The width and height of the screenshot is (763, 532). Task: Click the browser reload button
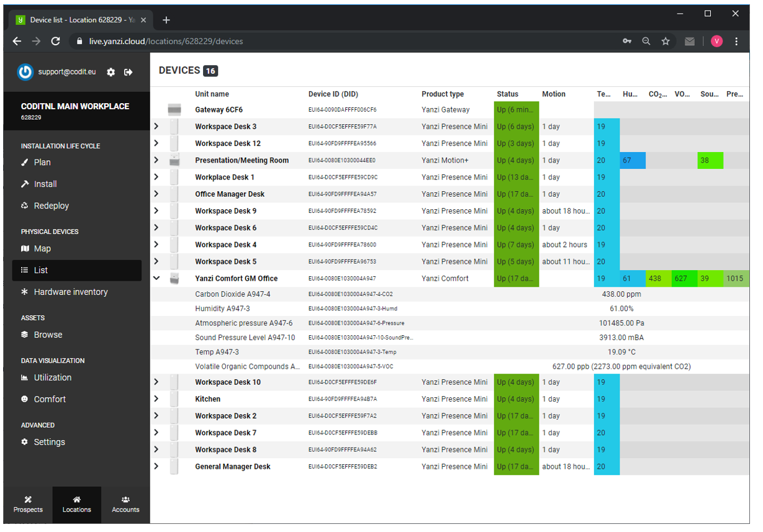point(55,42)
